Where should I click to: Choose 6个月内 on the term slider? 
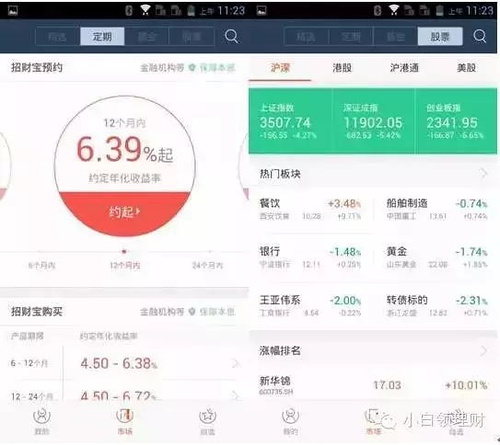point(42,265)
